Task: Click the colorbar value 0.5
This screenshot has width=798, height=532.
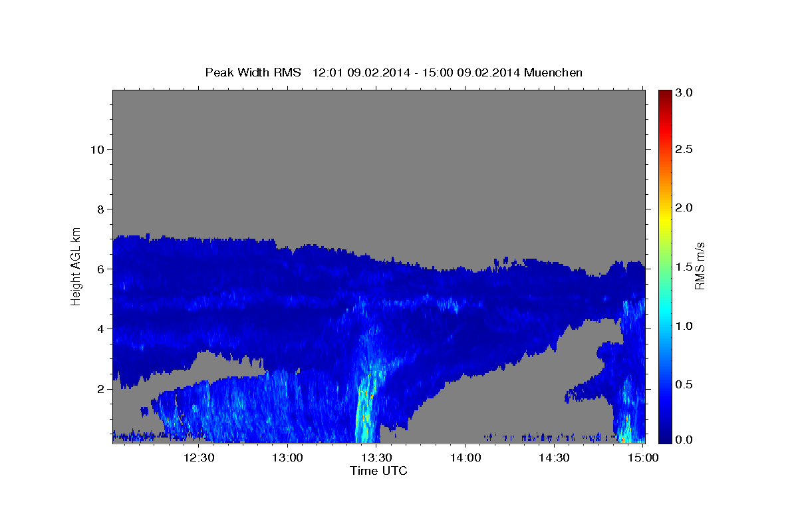Action: (686, 384)
